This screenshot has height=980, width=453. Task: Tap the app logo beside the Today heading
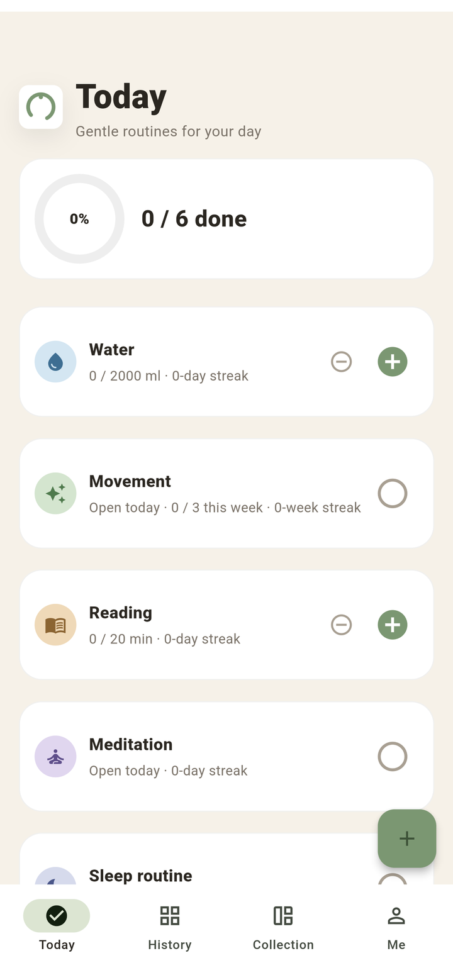point(41,107)
